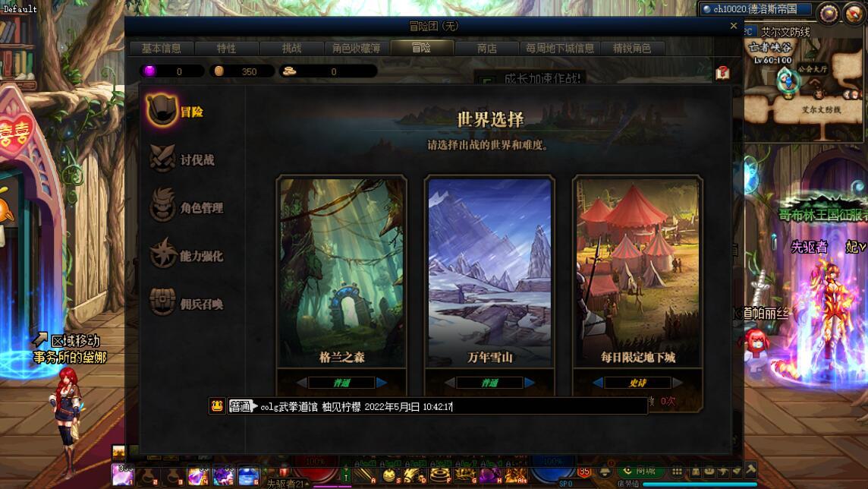This screenshot has width=868, height=489.
Task: Switch to the 基本信息 tab
Action: [162, 48]
